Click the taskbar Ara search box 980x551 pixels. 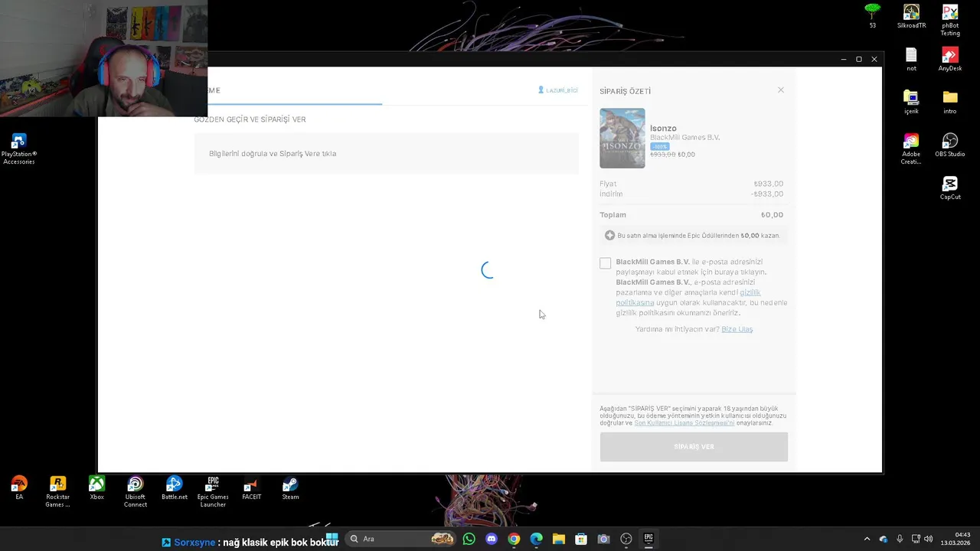click(x=401, y=539)
